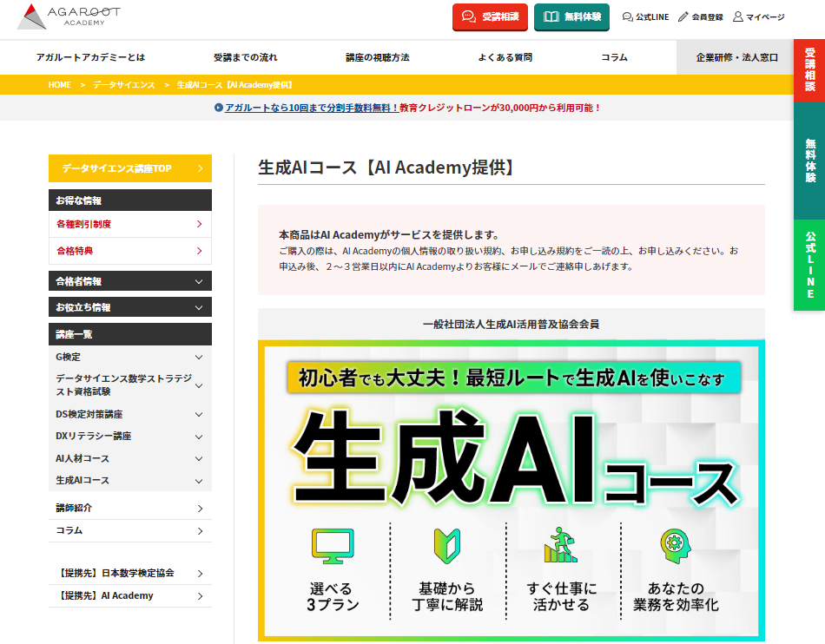Viewport: 825px width, 644px height.
Task: Go to HOME breadcrumb link
Action: 59,85
